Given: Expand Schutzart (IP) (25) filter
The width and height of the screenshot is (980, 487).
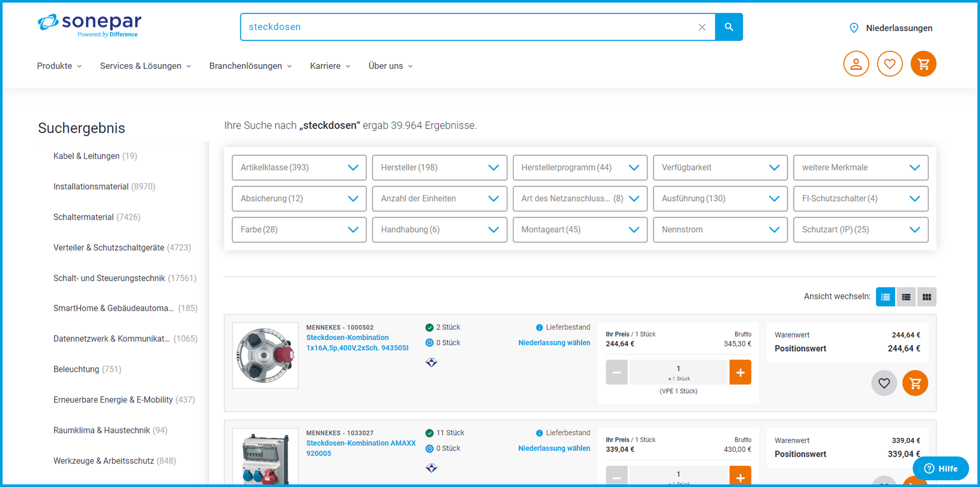Looking at the screenshot, I should 860,230.
